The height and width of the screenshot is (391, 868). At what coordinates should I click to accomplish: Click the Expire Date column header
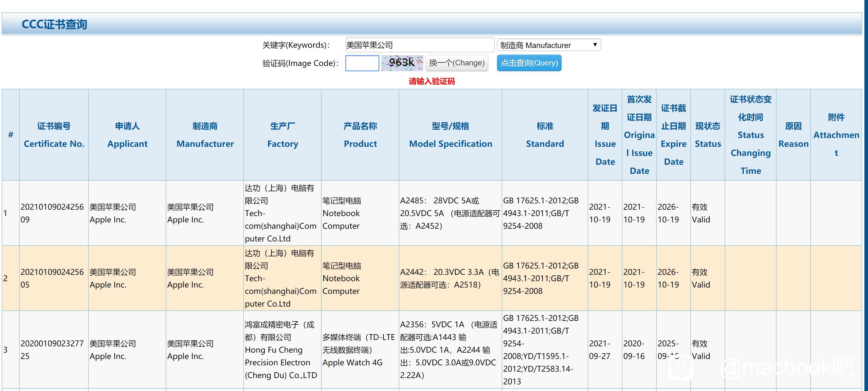[x=674, y=135]
